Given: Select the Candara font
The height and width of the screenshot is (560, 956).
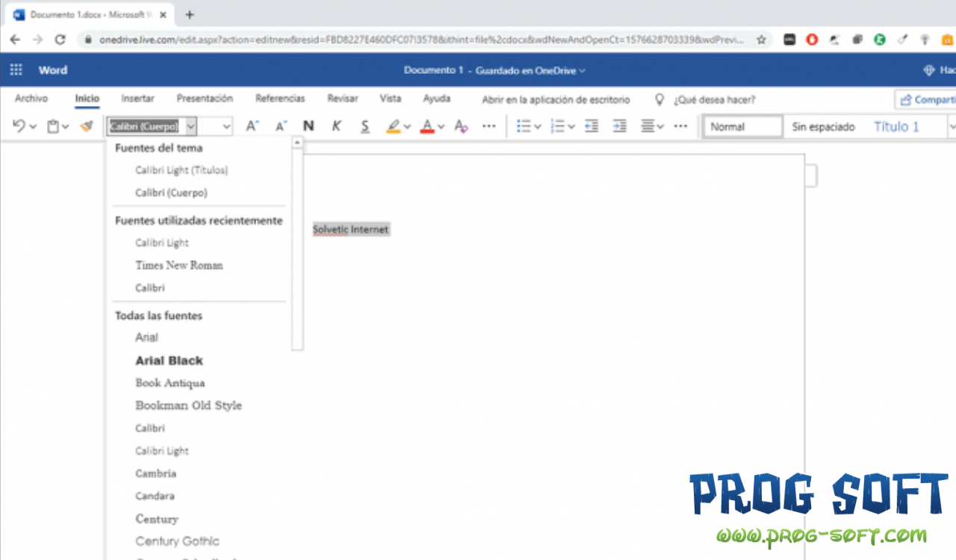Looking at the screenshot, I should tap(155, 496).
